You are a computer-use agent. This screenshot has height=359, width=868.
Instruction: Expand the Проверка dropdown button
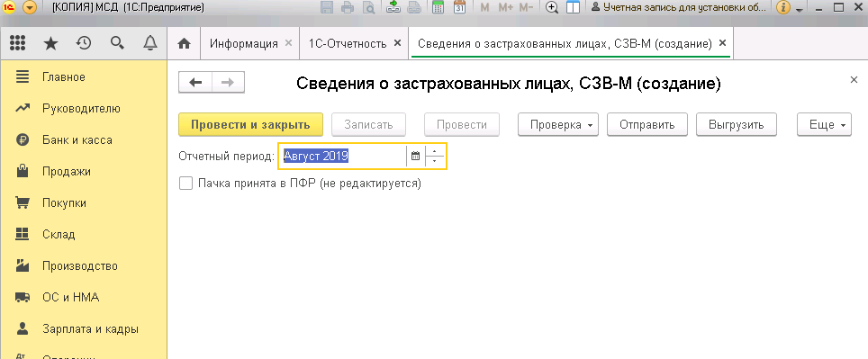558,124
